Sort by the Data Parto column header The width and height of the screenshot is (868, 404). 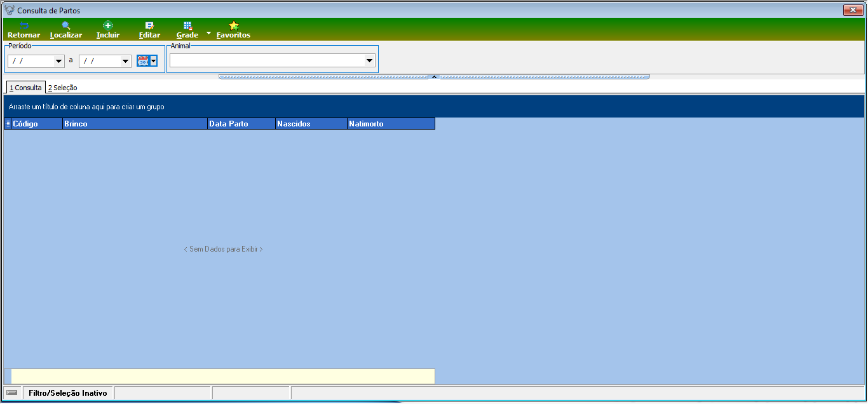pos(241,124)
